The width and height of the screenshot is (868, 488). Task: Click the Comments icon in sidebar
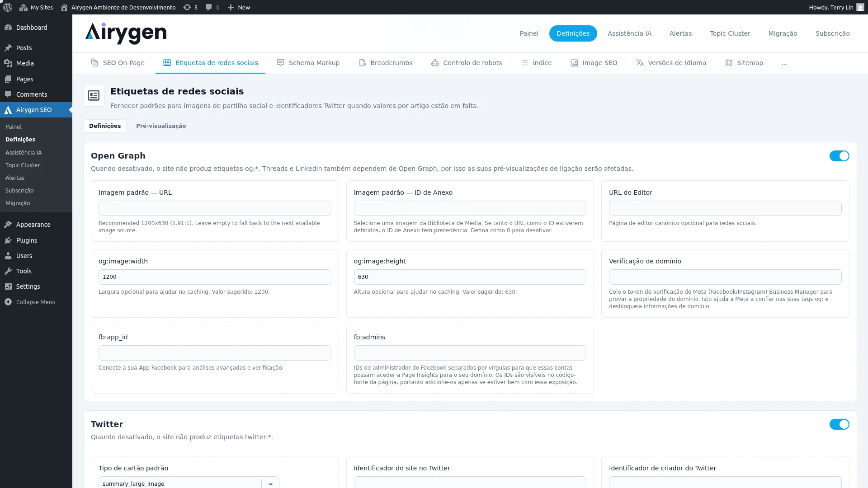tap(8, 94)
